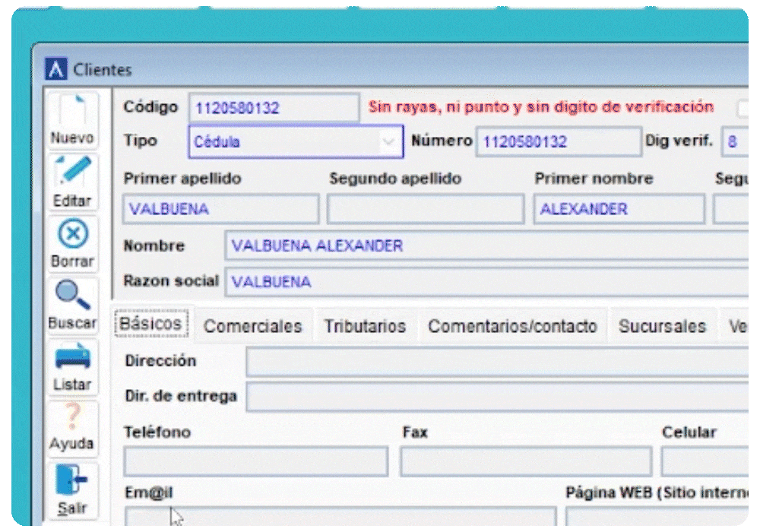Viewport: 760px width, 532px height.
Task: Click the Primer apellido field VALBUENA
Action: click(220, 209)
